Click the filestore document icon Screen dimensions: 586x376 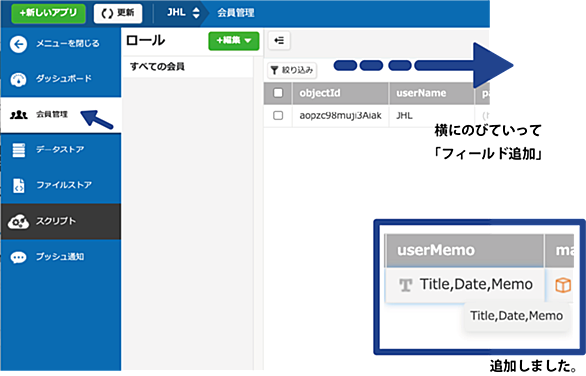point(18,185)
